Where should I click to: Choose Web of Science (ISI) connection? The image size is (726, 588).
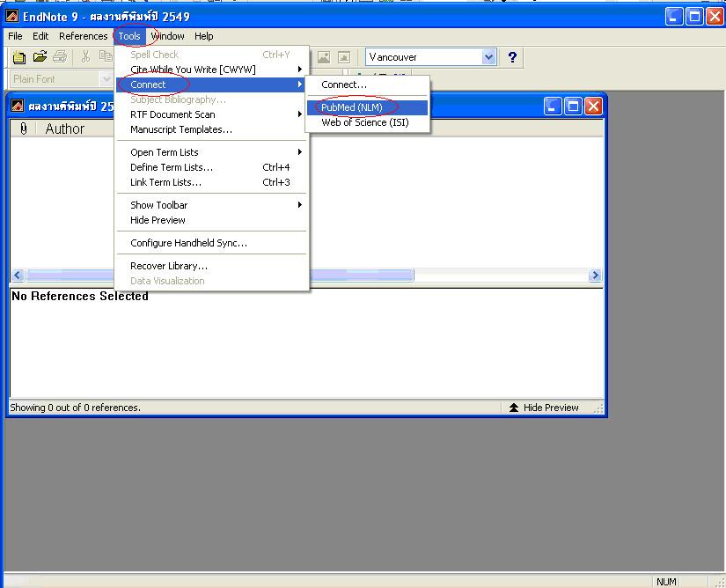(x=367, y=122)
